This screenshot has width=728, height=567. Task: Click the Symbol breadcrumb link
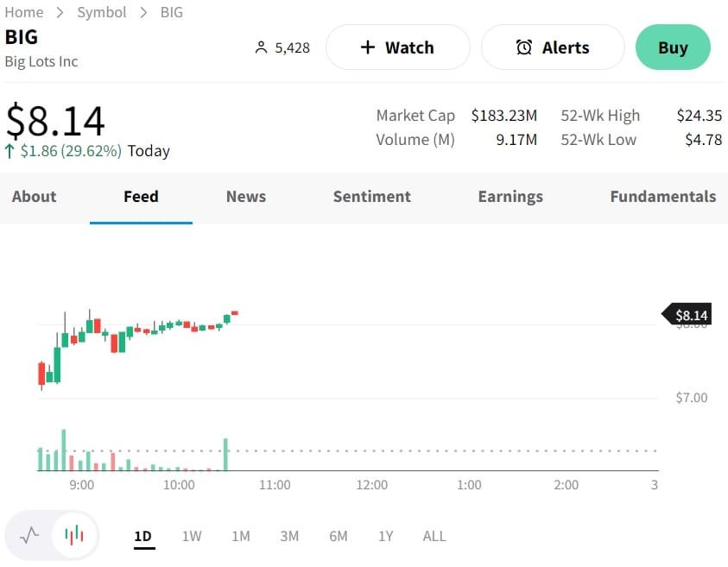(x=102, y=12)
